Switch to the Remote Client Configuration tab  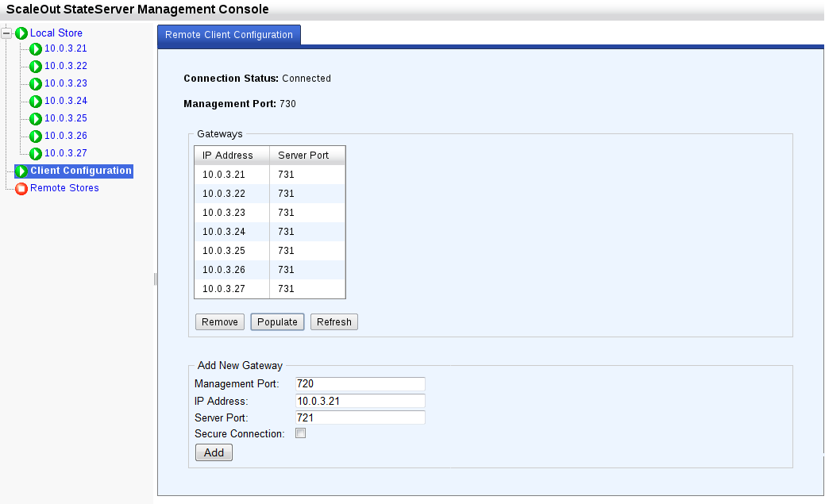point(229,35)
